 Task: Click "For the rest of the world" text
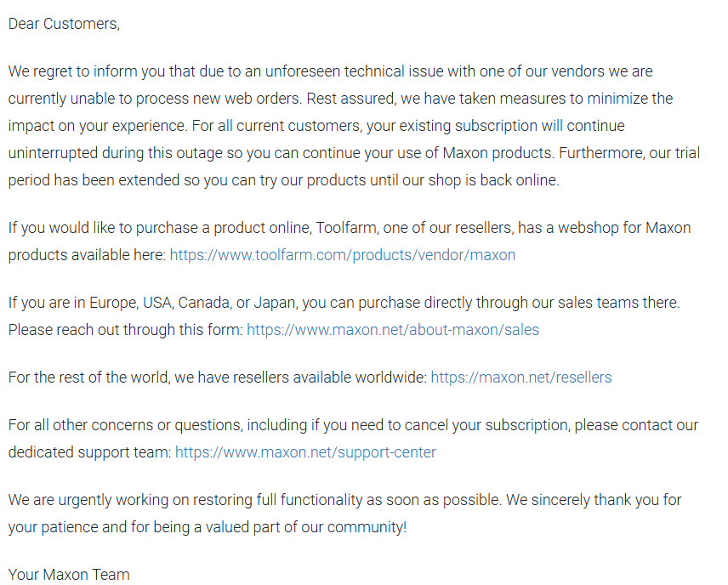coord(88,377)
